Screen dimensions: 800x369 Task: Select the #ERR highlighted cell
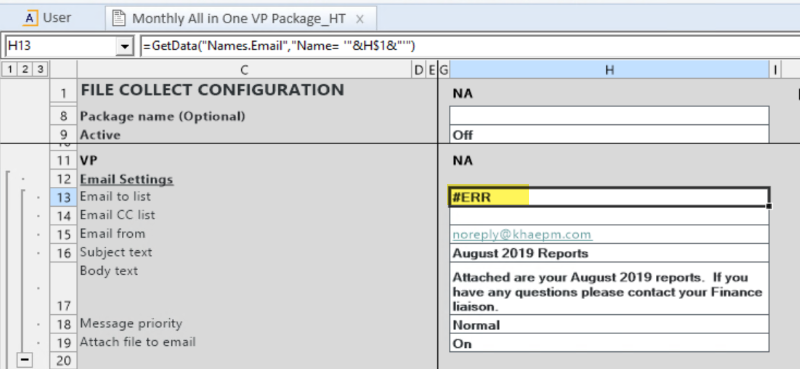[x=609, y=197]
